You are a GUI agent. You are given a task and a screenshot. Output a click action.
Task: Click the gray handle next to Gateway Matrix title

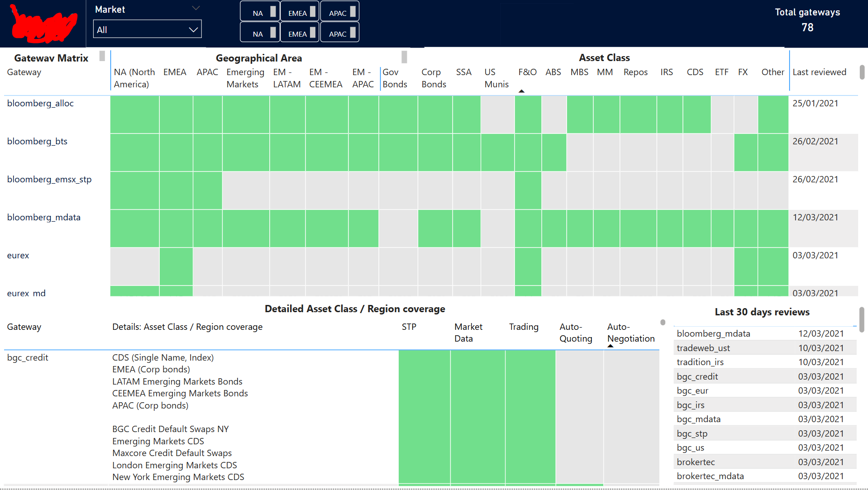click(x=102, y=56)
